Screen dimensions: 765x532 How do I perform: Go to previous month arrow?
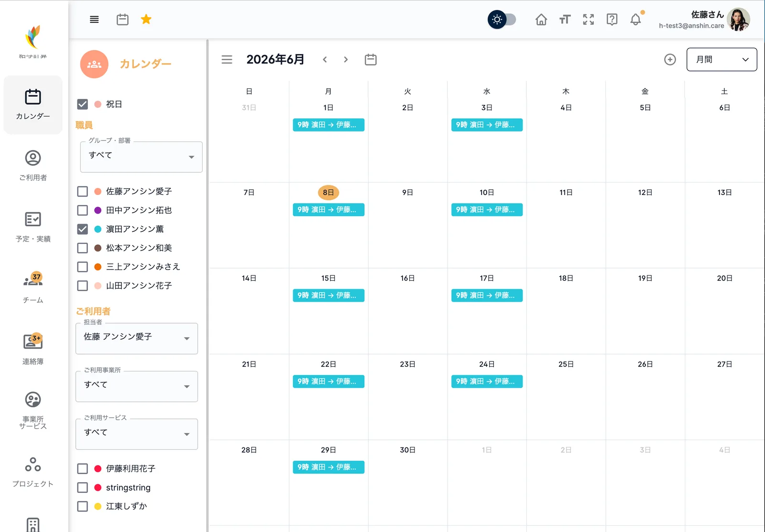click(325, 60)
